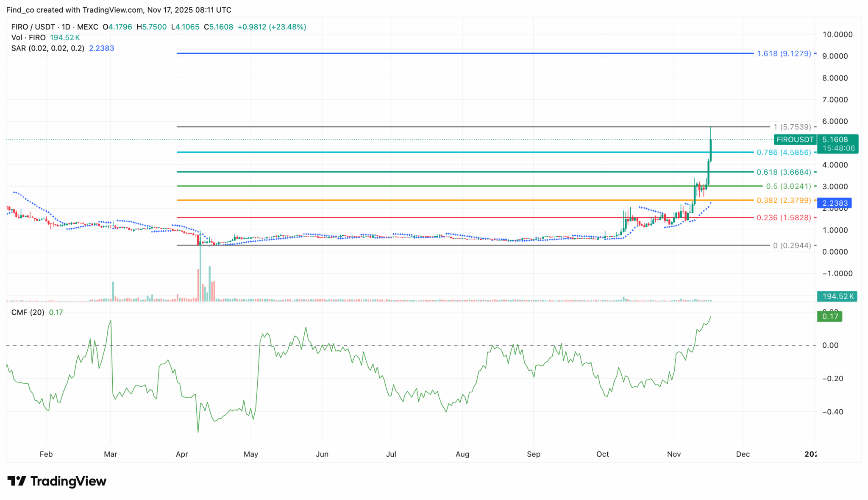Screen dimensions: 868x500
Task: Click the countdown timer under the price
Action: pyautogui.click(x=838, y=149)
